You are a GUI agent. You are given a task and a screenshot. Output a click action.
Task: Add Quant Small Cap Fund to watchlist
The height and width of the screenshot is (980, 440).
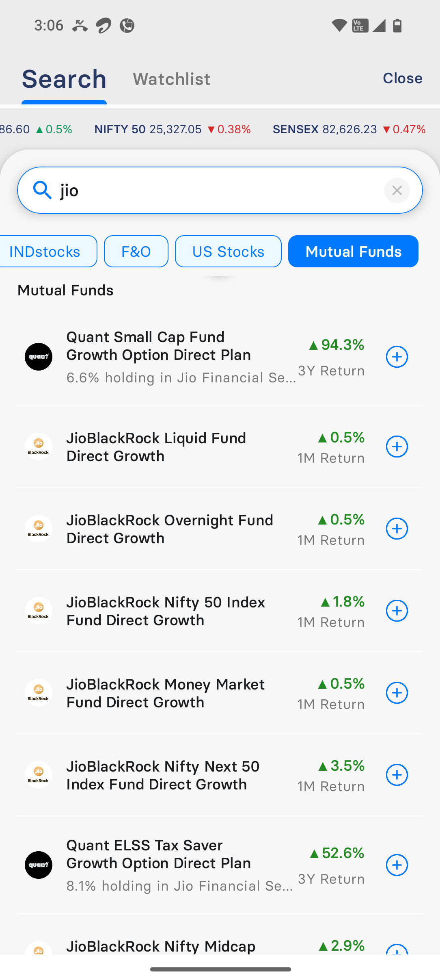397,357
